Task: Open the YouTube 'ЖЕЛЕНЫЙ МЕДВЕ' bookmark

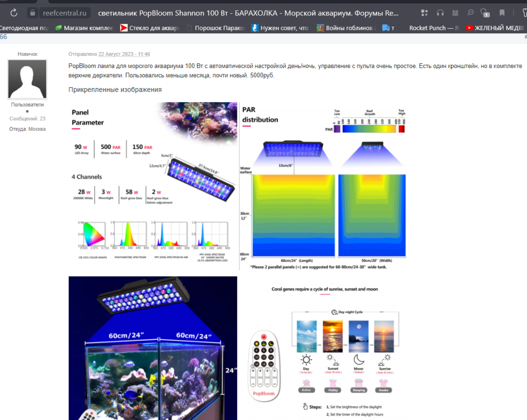Action: click(496, 28)
